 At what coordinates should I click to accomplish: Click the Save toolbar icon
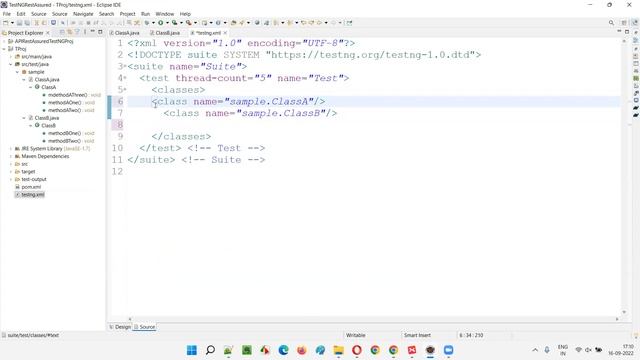[19, 23]
